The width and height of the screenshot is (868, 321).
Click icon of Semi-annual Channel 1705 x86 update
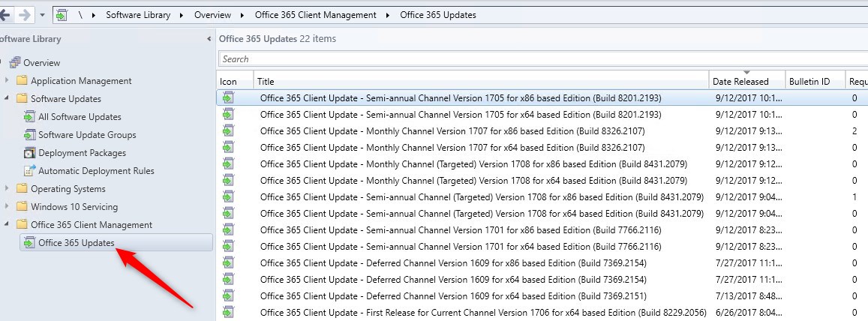pyautogui.click(x=228, y=98)
